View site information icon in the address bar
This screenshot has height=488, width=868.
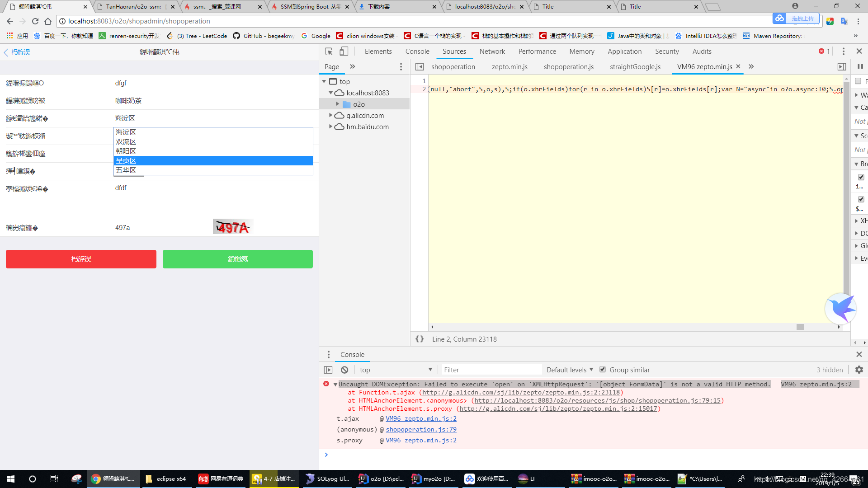[x=62, y=21]
